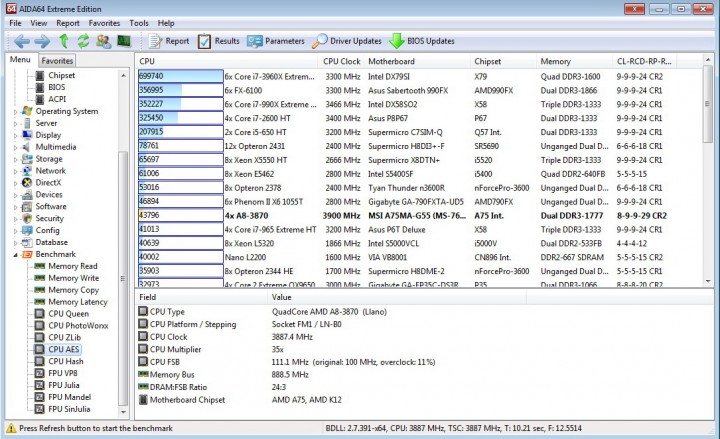Open the Memory Latency benchmark
The image size is (720, 439).
coord(78,302)
